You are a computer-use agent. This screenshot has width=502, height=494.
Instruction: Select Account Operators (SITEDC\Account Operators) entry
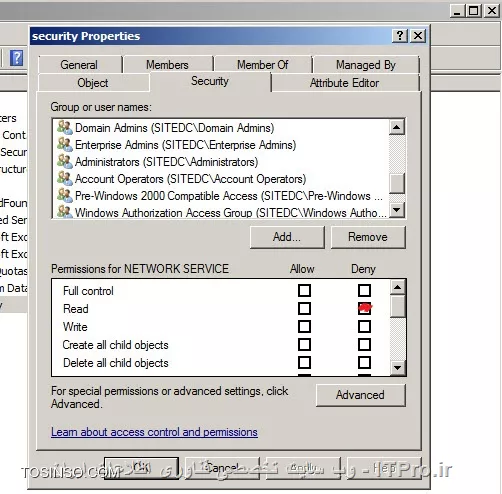click(182, 179)
